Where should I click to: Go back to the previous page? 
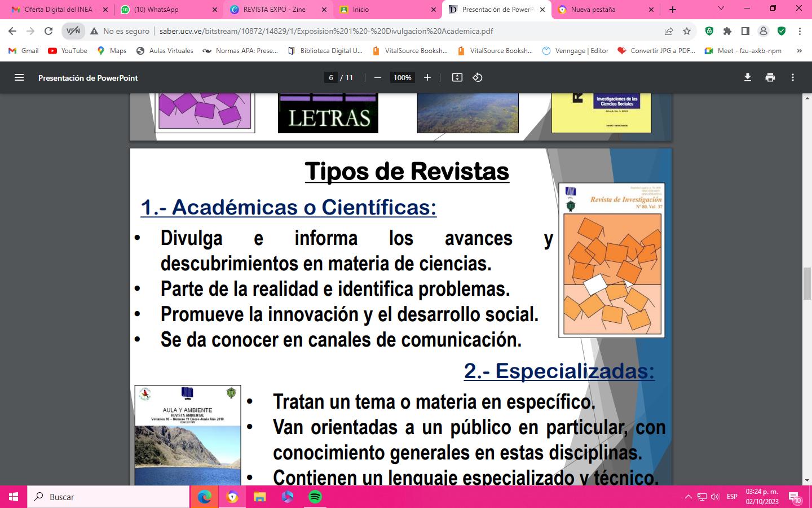[x=12, y=32]
